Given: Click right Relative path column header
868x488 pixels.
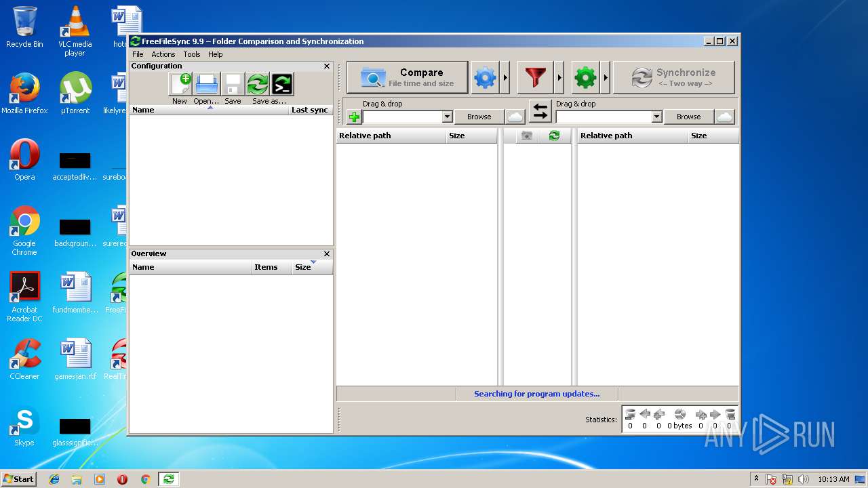Looking at the screenshot, I should pyautogui.click(x=633, y=136).
